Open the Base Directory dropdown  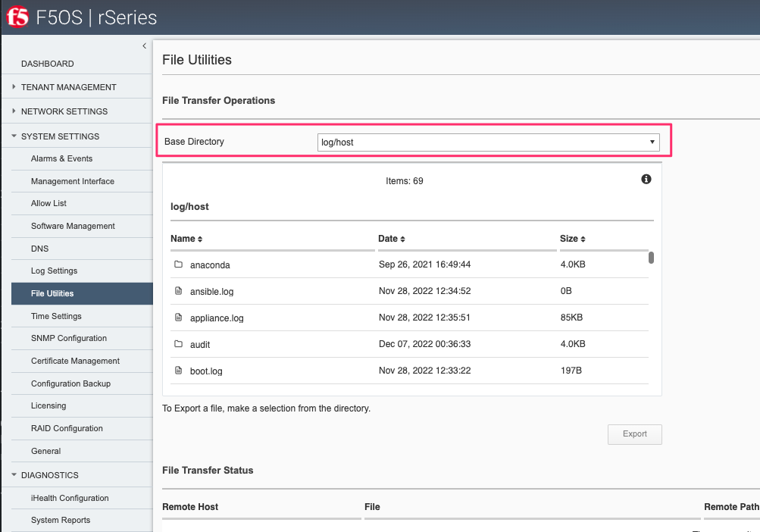(x=488, y=142)
